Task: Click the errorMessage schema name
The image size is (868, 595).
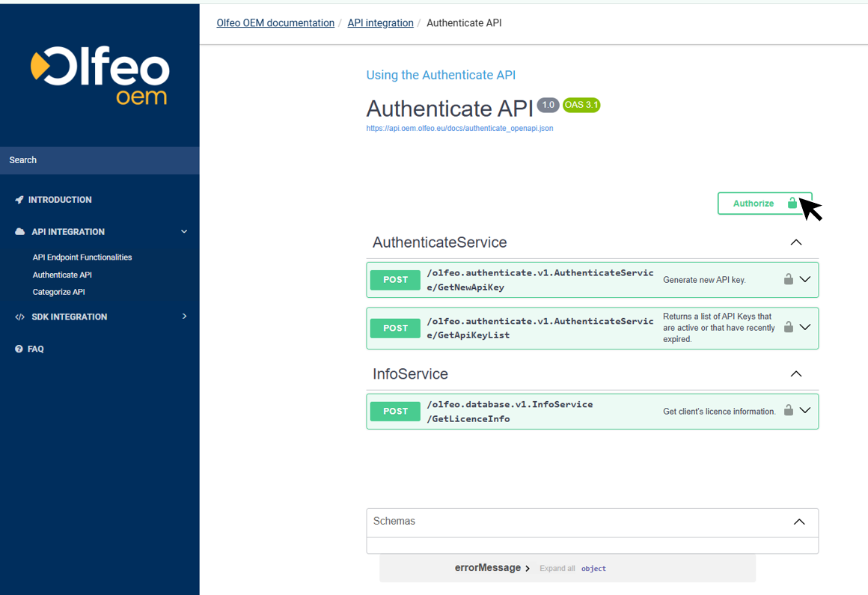Action: (x=488, y=568)
